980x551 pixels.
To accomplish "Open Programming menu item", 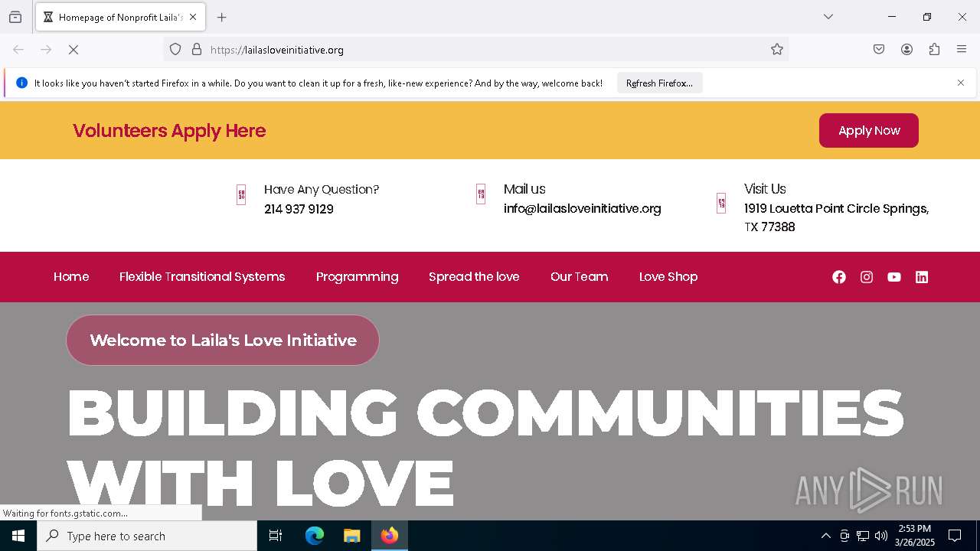I will coord(357,277).
